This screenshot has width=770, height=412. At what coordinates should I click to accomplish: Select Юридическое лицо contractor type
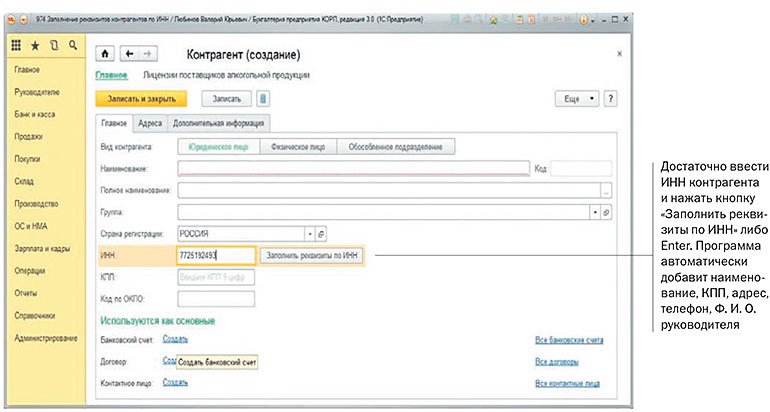click(x=219, y=147)
